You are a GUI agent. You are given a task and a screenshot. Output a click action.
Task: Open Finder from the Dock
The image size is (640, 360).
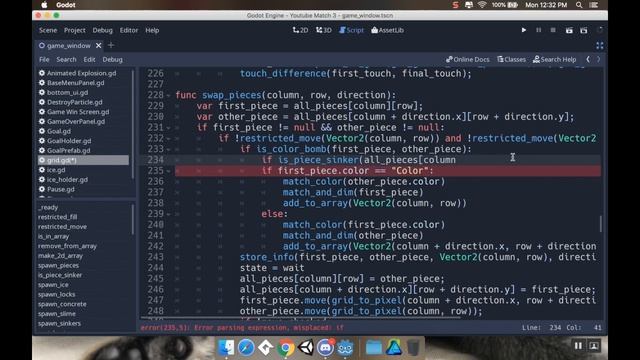(x=226, y=347)
